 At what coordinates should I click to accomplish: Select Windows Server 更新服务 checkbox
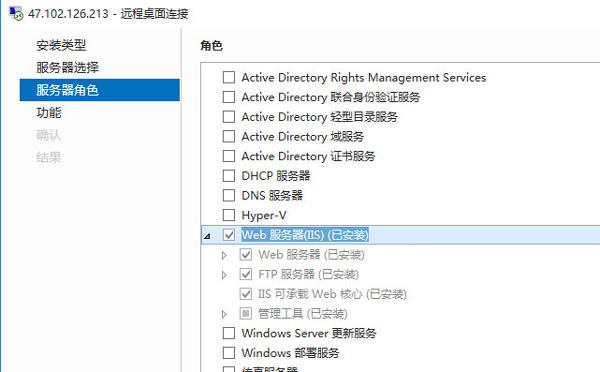click(x=229, y=333)
